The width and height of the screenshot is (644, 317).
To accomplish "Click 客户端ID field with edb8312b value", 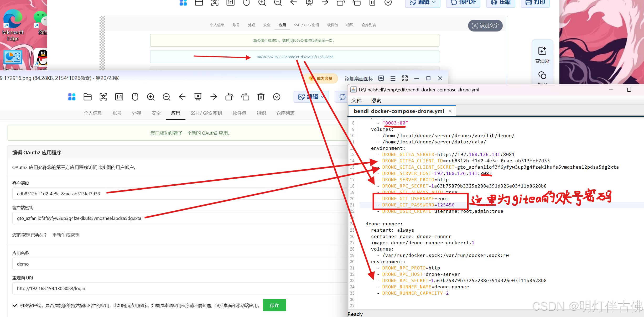I will [x=180, y=194].
